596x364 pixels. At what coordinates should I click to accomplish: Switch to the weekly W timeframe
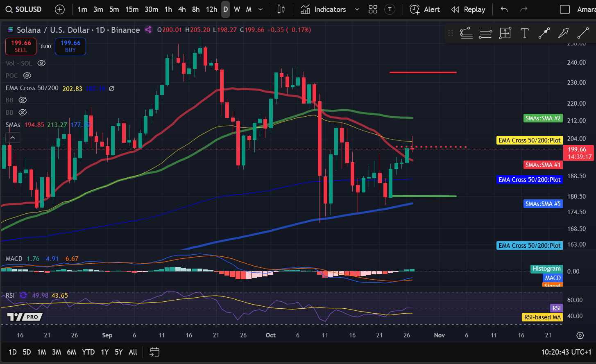tap(237, 9)
